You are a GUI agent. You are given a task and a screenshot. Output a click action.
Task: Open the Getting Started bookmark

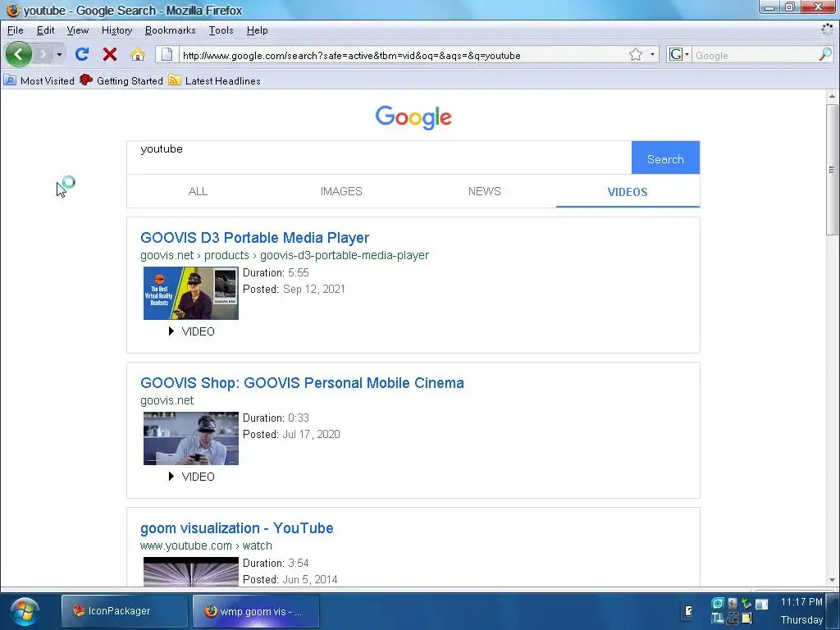coord(121,81)
